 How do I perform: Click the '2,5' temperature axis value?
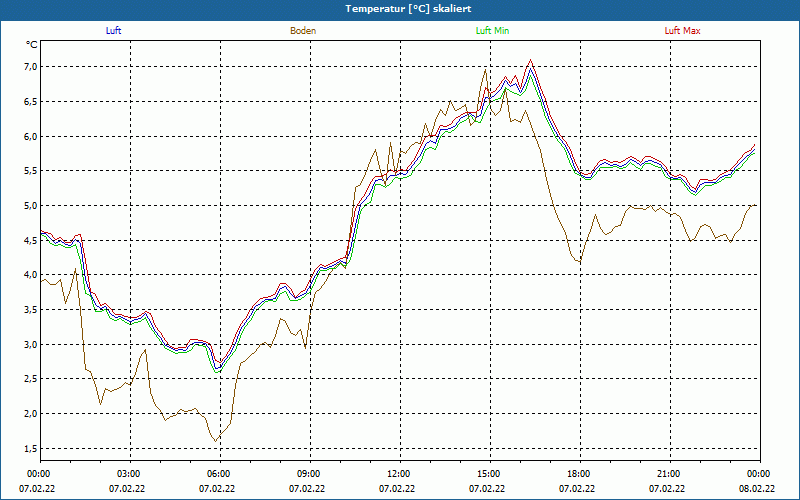(29, 379)
